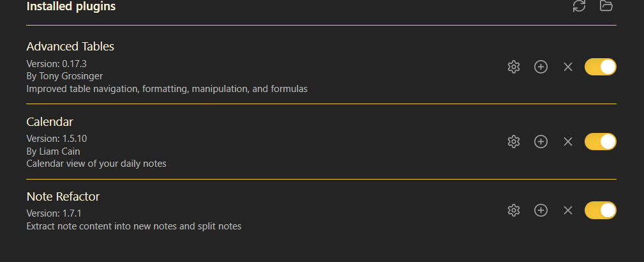Uninstall the Calendar plugin
The width and height of the screenshot is (644, 262).
pyautogui.click(x=568, y=141)
